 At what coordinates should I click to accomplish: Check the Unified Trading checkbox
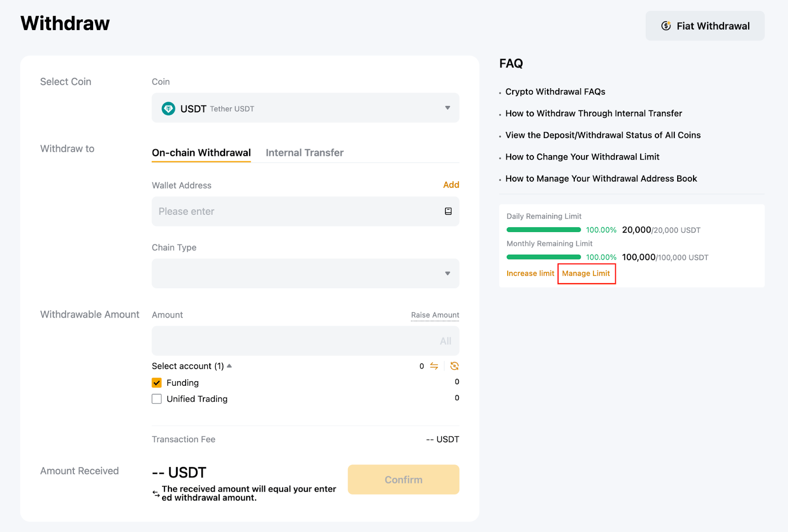[x=157, y=399]
